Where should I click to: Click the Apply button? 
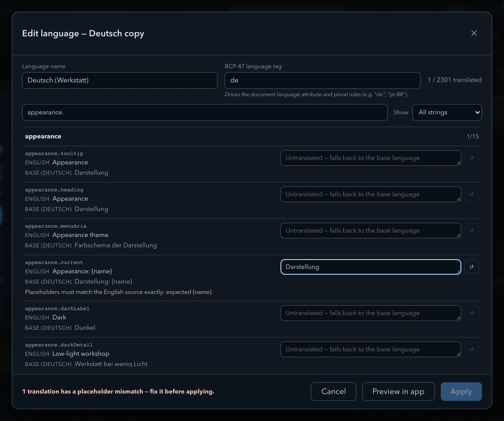click(461, 392)
